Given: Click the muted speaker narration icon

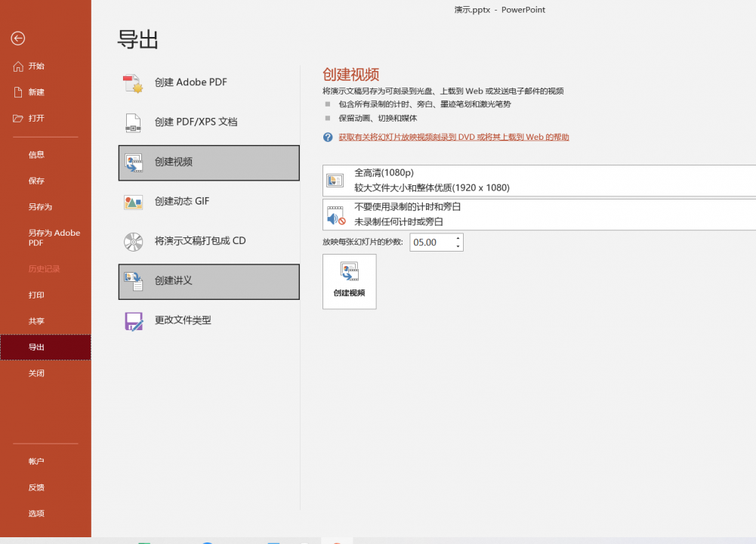Looking at the screenshot, I should 335,215.
